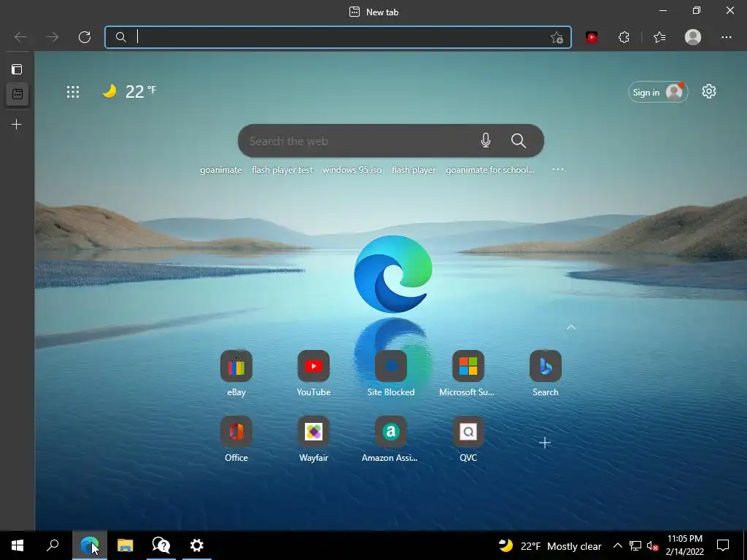Screen dimensions: 747x560
Task: Open the tab actions menu icon
Action: point(17,69)
